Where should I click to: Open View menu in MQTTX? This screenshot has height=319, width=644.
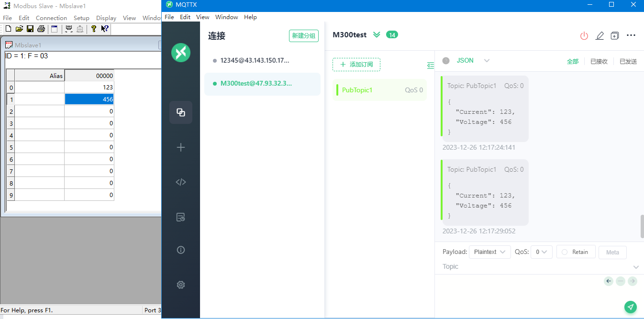(x=203, y=17)
